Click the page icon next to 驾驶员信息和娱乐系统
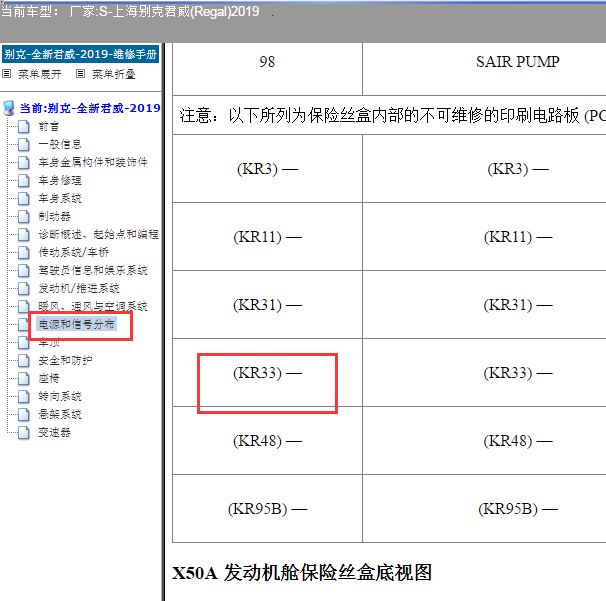The width and height of the screenshot is (606, 601). click(x=24, y=270)
